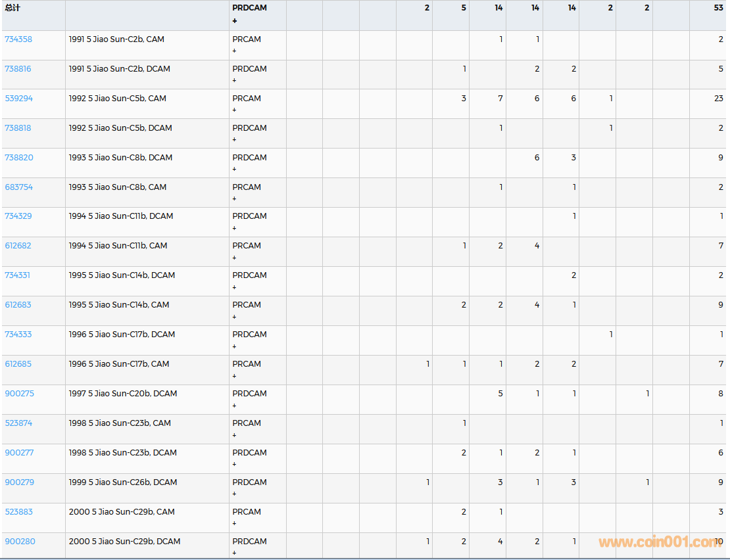Select the total value 53 in header row
Screen dimensions: 730x560
(x=718, y=9)
